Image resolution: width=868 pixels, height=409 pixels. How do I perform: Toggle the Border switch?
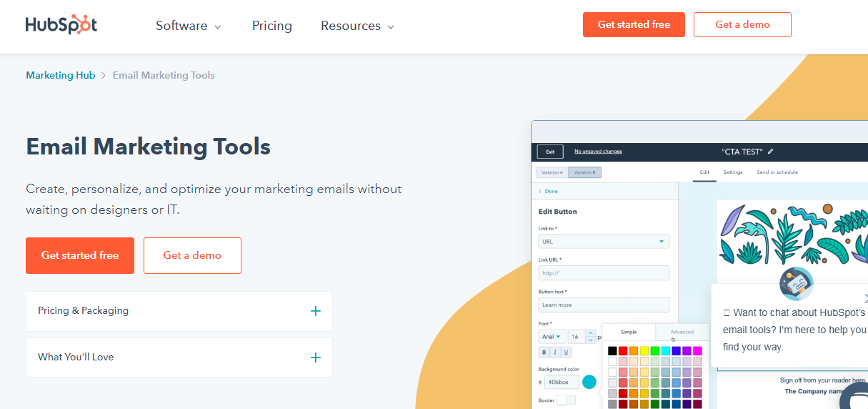[566, 400]
